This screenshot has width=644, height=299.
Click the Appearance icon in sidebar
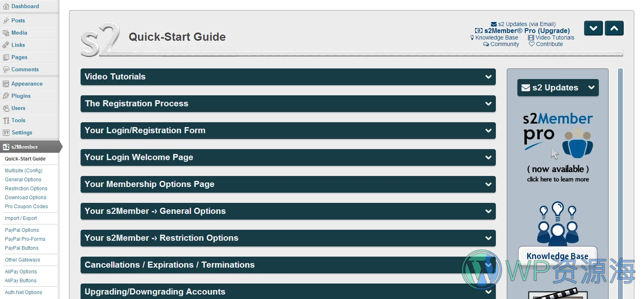point(6,84)
